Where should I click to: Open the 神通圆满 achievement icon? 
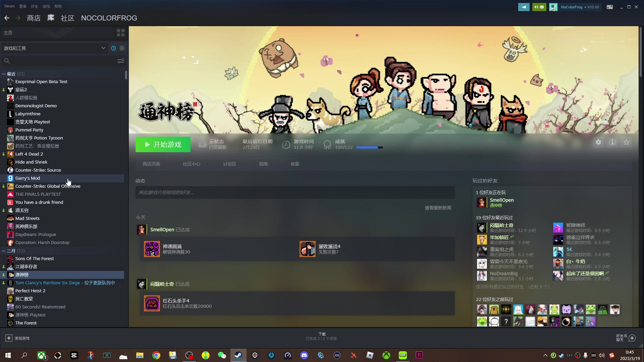click(152, 249)
